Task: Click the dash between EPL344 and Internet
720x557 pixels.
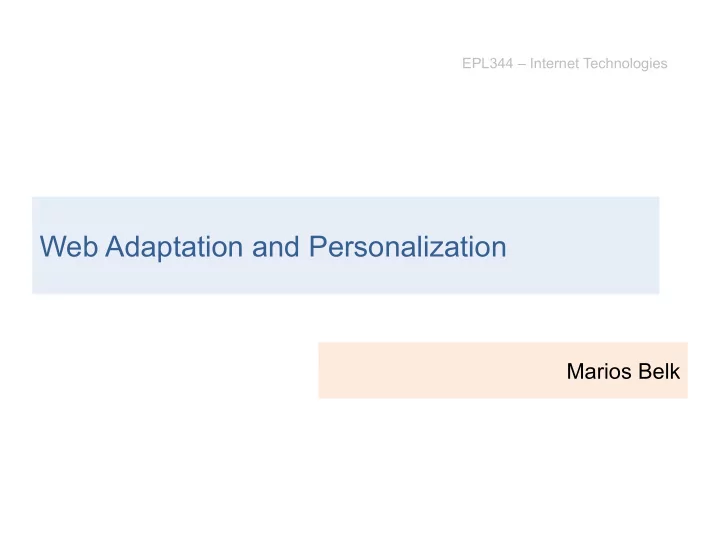Action: [521, 64]
